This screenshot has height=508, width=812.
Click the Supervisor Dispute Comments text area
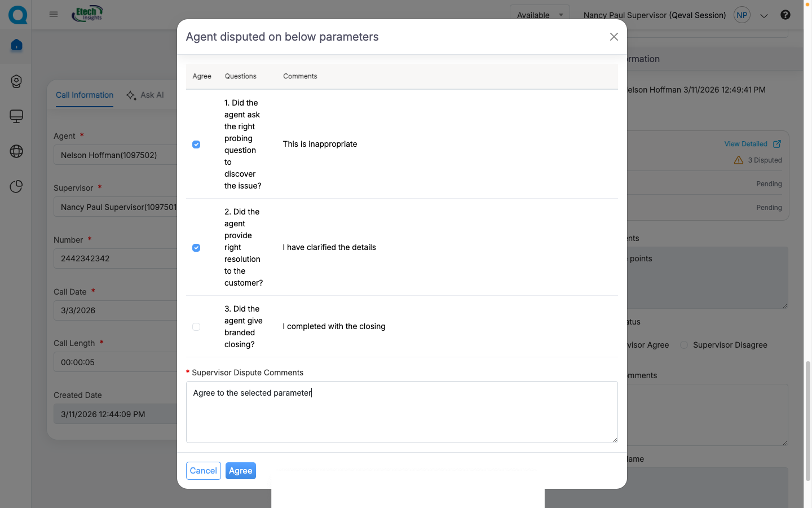[x=401, y=412]
